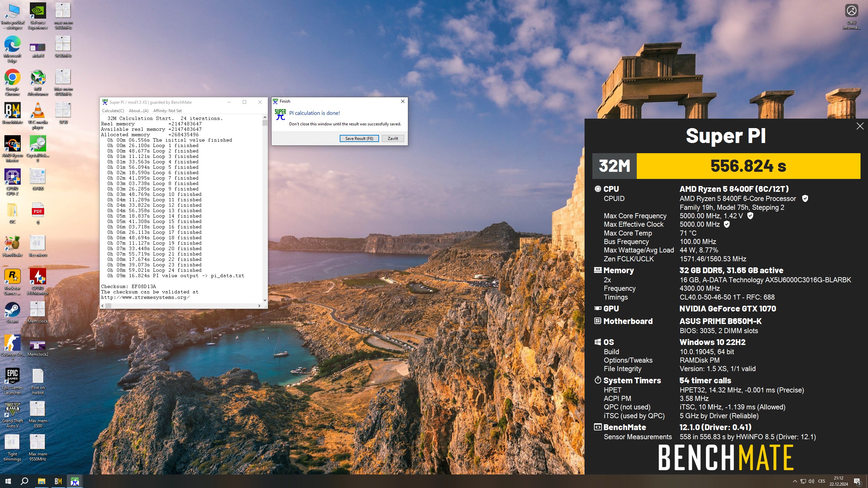This screenshot has width=868, height=488.
Task: Select the 'max mem 9600MHz' screenshot file
Action: pyautogui.click(x=63, y=16)
